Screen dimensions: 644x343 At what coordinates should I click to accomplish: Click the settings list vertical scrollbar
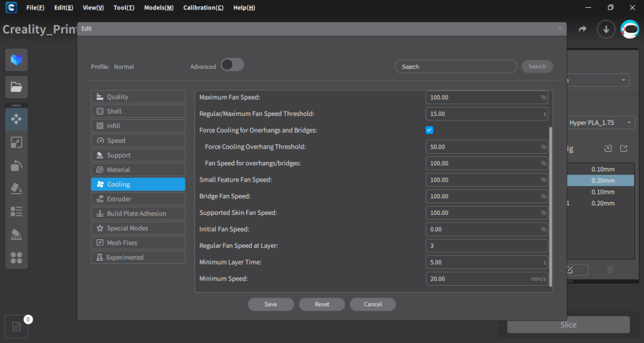click(551, 207)
